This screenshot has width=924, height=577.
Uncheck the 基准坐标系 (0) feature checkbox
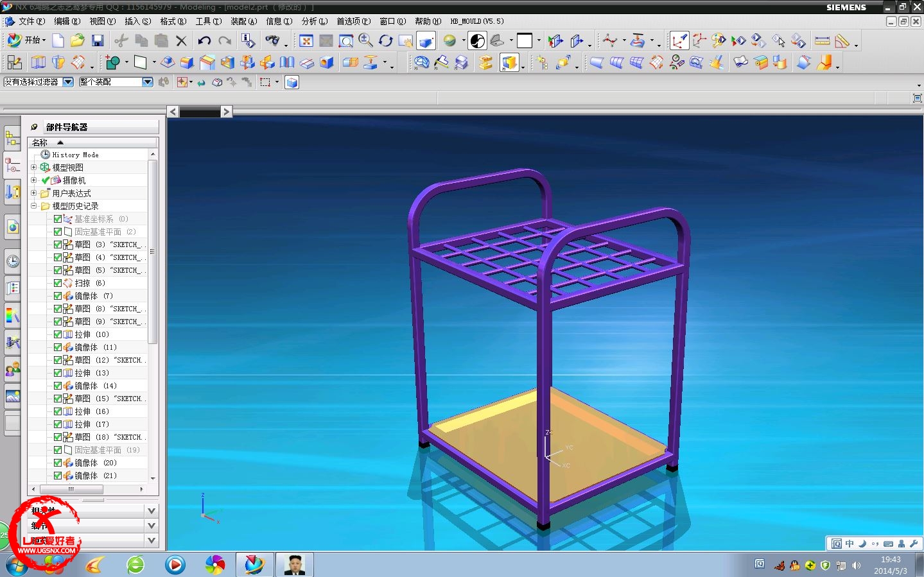[x=58, y=219]
